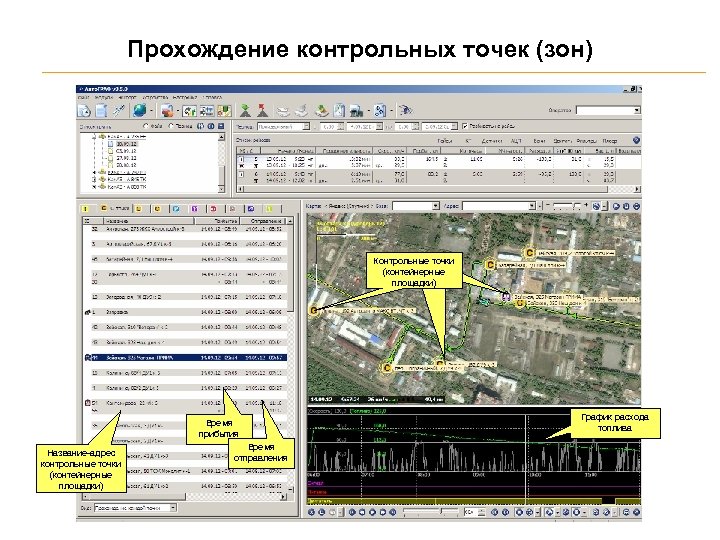This screenshot has height=540, width=720.
Task: Click the АЦП link above trips table
Action: coord(516,141)
